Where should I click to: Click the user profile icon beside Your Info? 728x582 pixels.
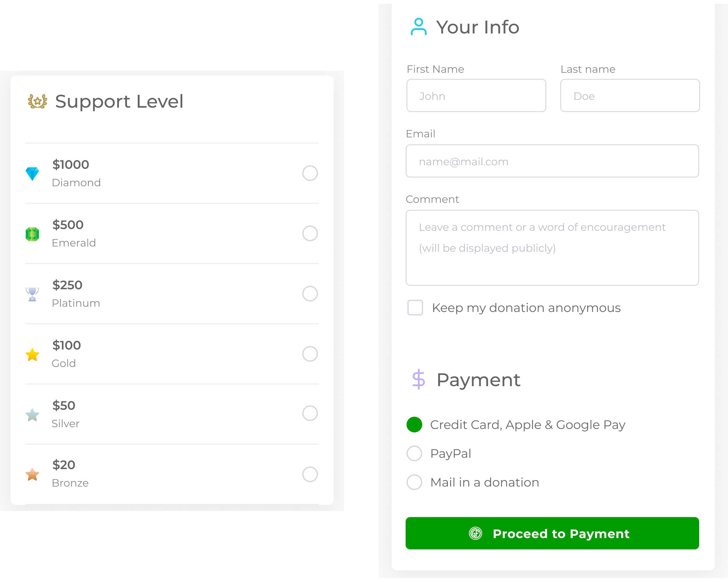coord(418,27)
